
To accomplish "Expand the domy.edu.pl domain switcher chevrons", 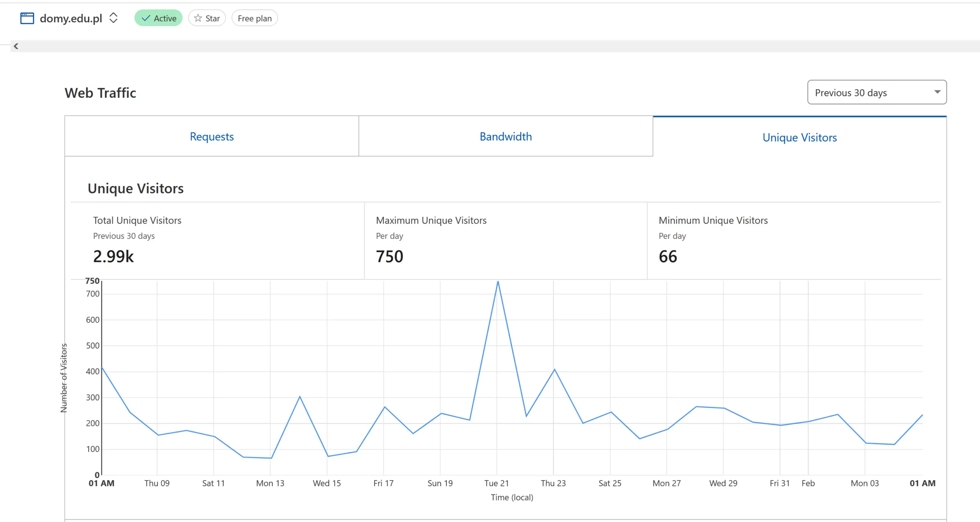I will (113, 18).
